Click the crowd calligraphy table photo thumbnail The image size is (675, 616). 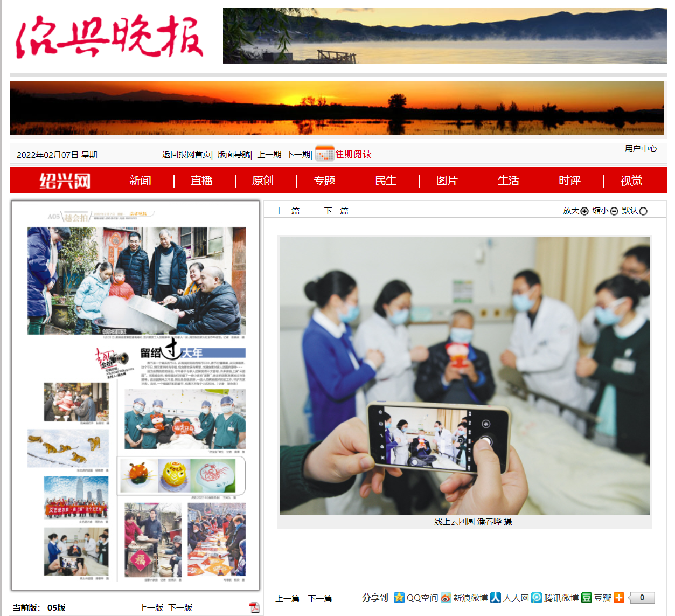(x=217, y=540)
